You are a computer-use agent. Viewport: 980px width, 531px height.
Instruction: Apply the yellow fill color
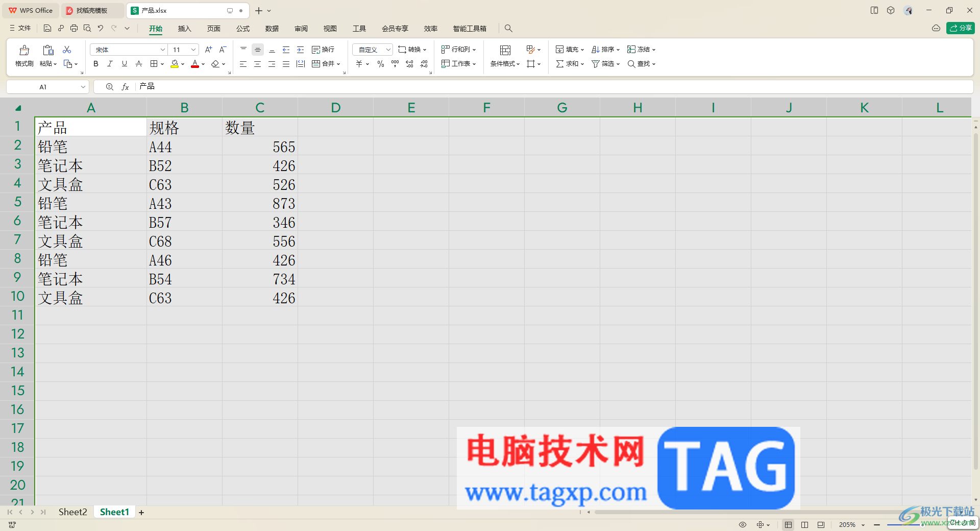tap(175, 64)
